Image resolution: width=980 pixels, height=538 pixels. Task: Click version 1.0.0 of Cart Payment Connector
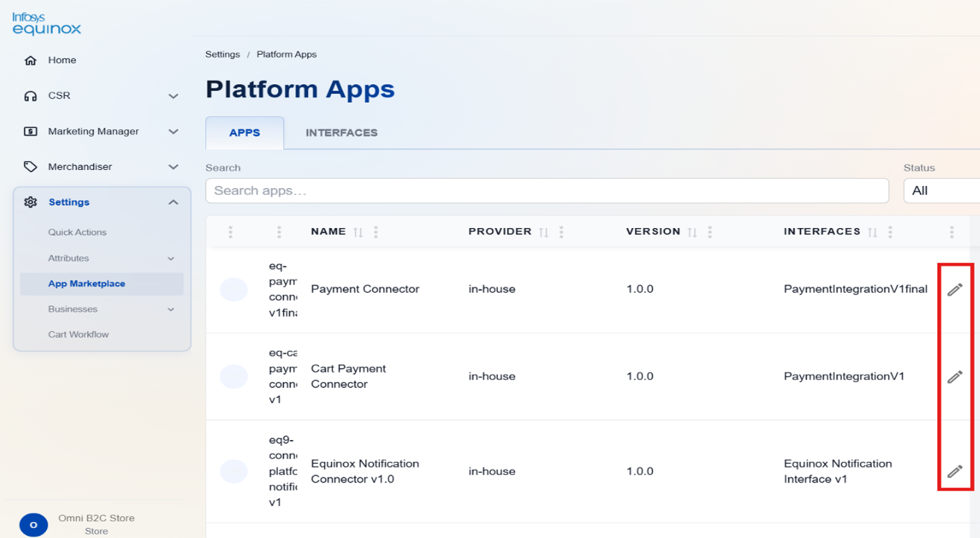[x=640, y=377]
